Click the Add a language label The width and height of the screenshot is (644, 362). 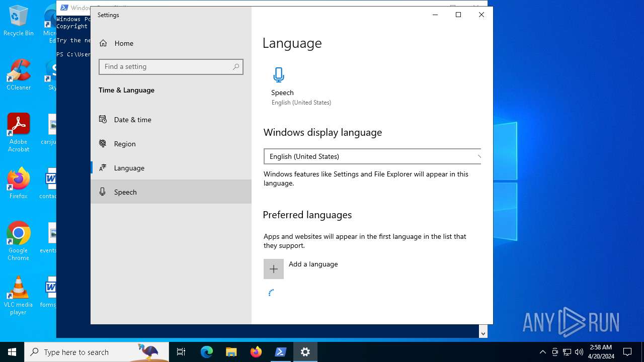(x=313, y=264)
